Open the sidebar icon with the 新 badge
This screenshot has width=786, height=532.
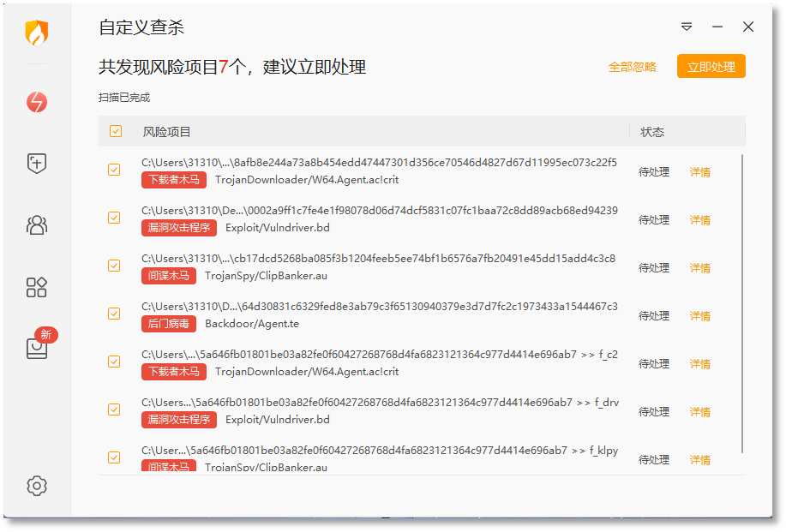click(x=37, y=348)
